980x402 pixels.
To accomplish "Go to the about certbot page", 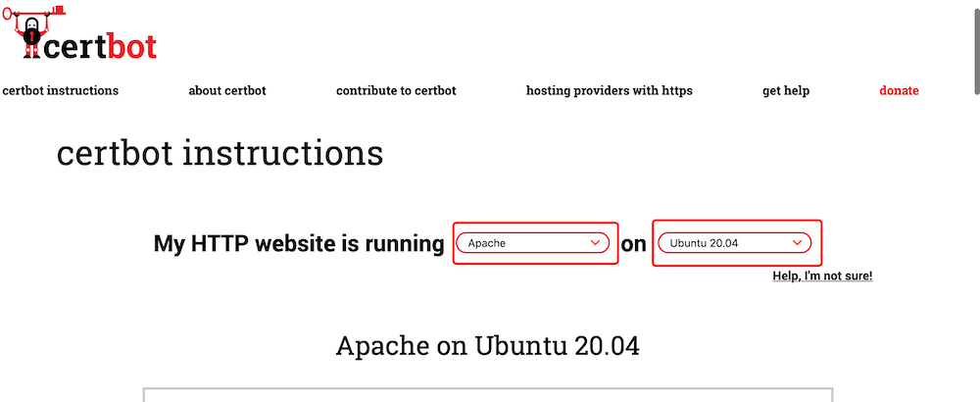I will click(x=227, y=90).
